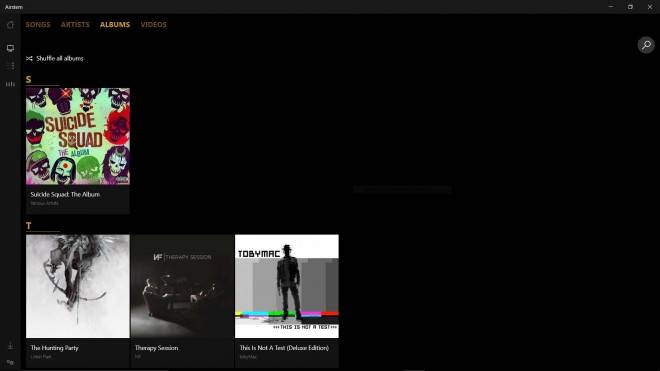
Task: Open The Hunting Party album cover
Action: point(78,286)
